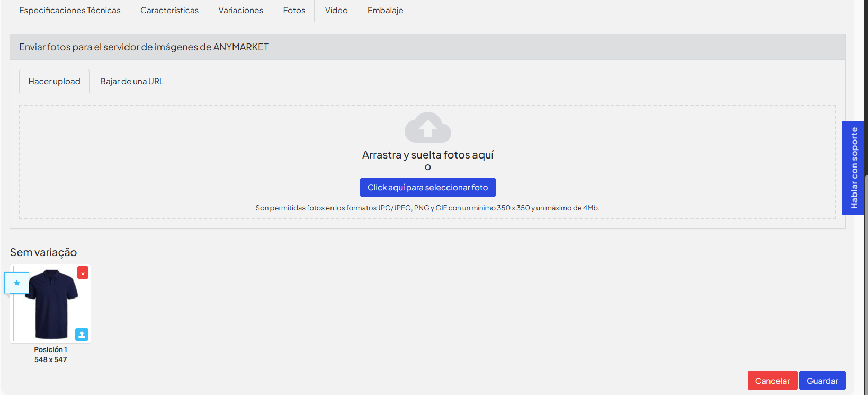868x395 pixels.
Task: Click the cloud upload icon
Action: point(428,127)
